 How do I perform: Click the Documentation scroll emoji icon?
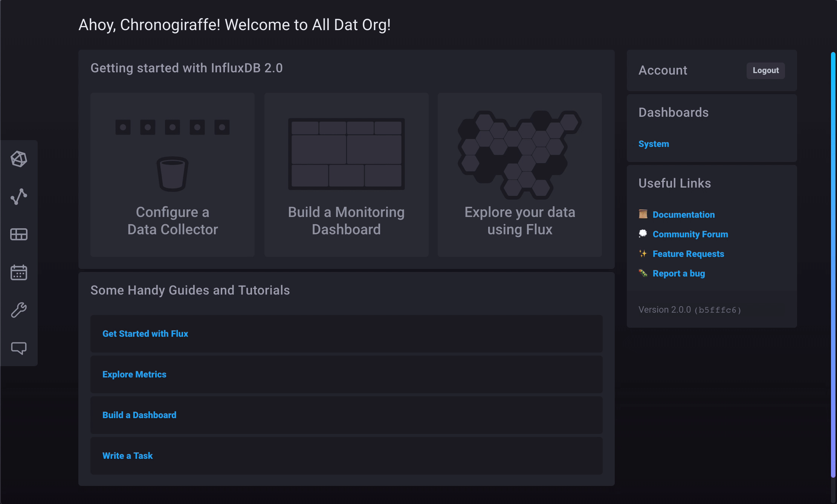click(x=643, y=214)
